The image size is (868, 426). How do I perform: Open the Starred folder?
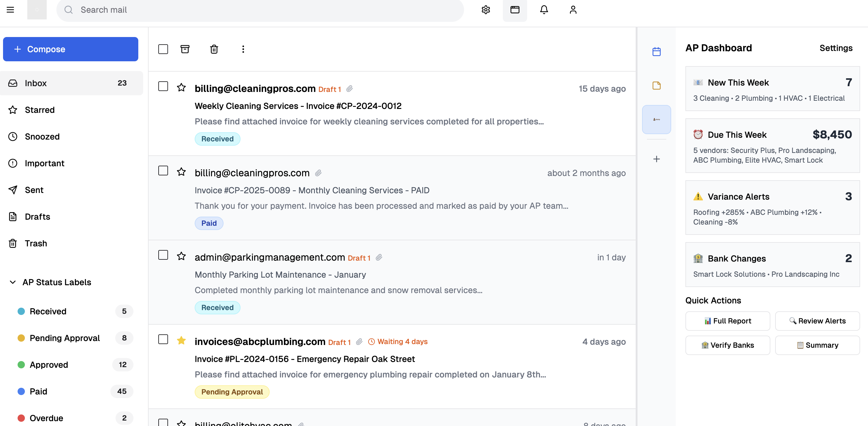39,110
